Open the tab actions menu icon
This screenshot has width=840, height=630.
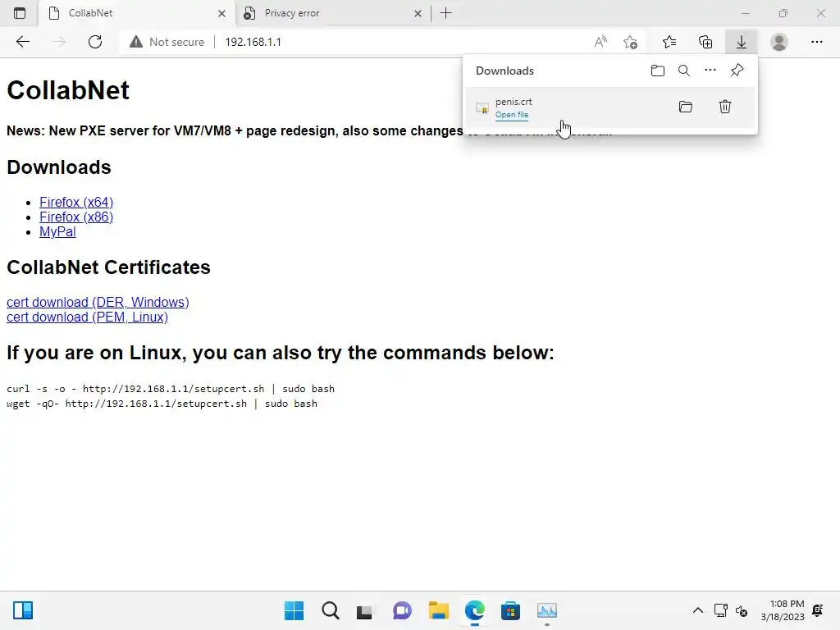tap(20, 13)
